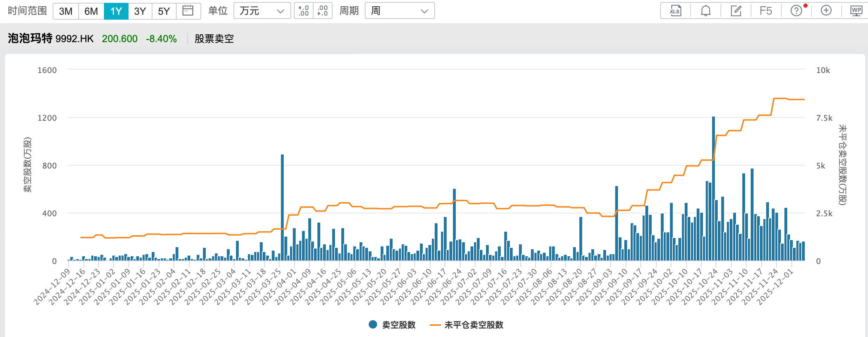This screenshot has height=337, width=868.
Task: Refresh the chart using the F5 button
Action: click(766, 11)
